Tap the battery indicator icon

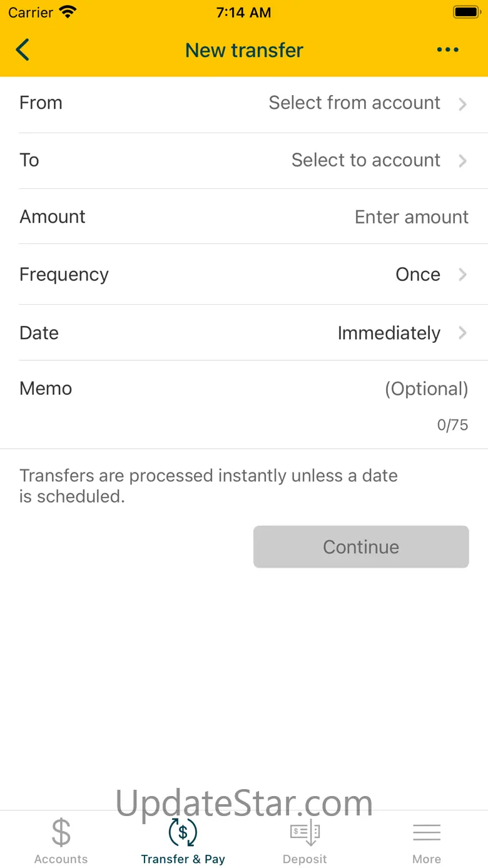pos(465,13)
